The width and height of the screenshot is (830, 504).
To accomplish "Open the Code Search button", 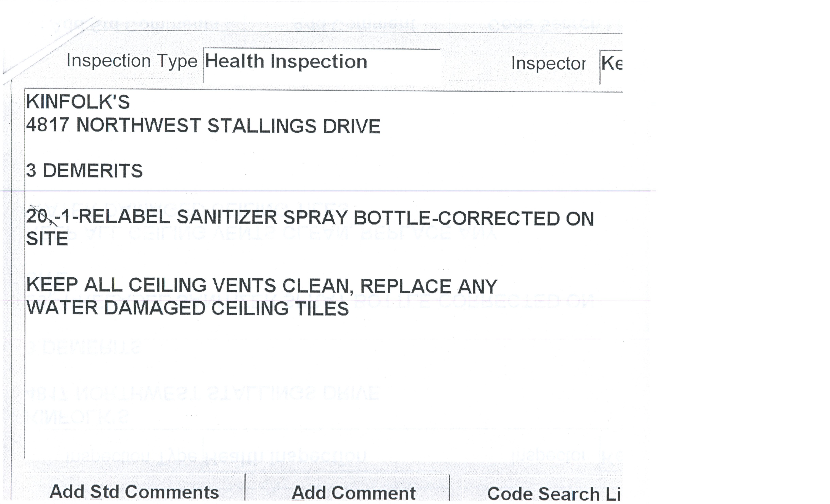I will point(552,493).
